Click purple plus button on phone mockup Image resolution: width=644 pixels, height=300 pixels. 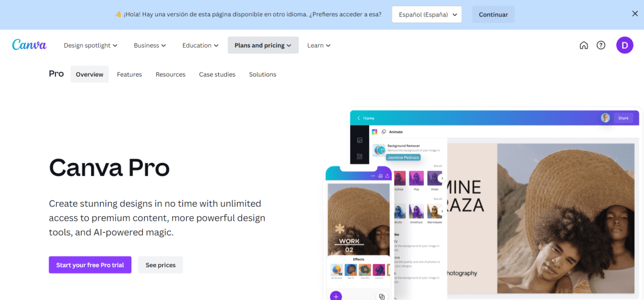[x=336, y=295]
